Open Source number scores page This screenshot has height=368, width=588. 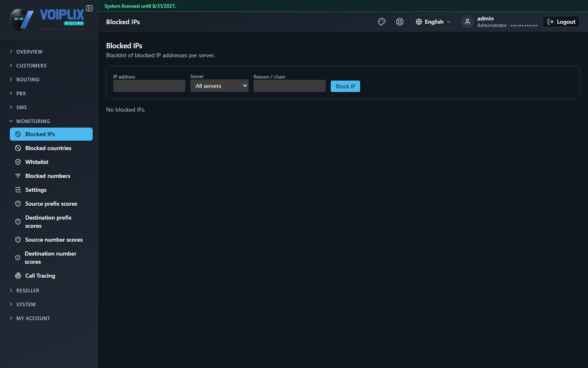[51, 240]
